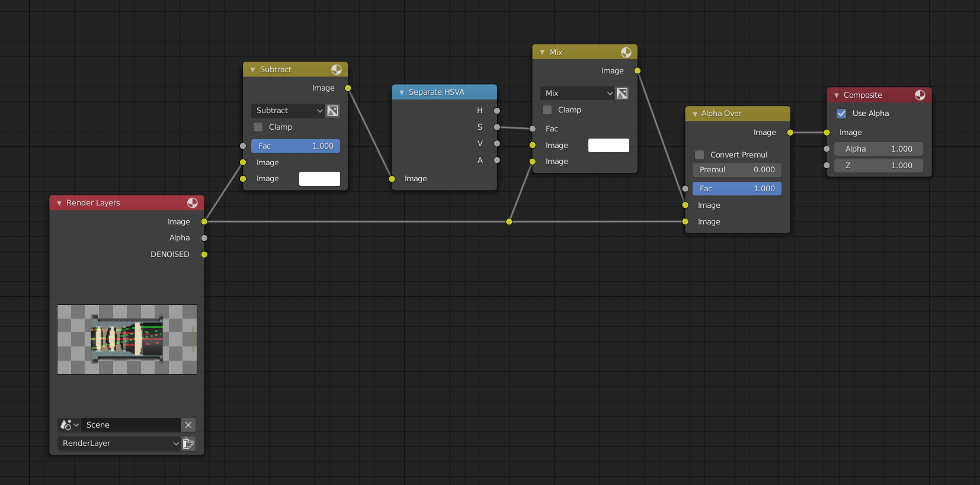Collapse the Alpha Over node
This screenshot has height=485, width=980.
pos(695,114)
